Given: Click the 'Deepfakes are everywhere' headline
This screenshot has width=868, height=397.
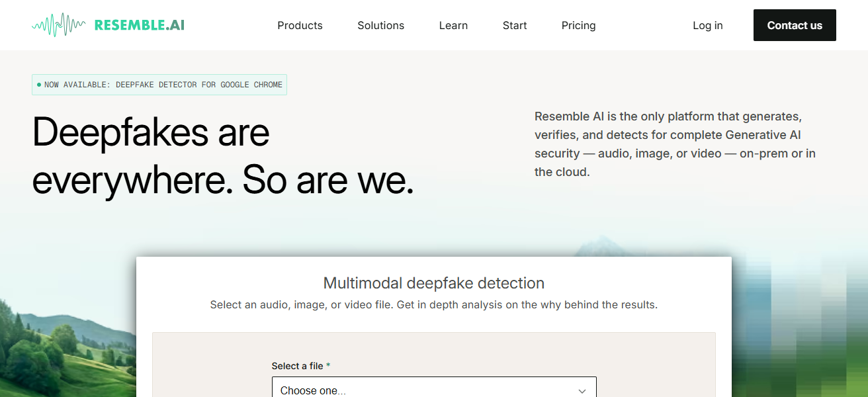Looking at the screenshot, I should (x=222, y=156).
